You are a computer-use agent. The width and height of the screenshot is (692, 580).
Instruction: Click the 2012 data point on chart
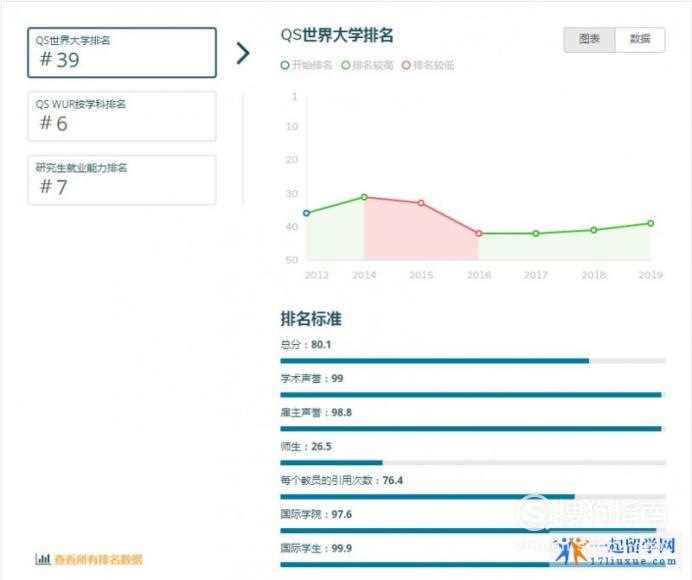click(x=306, y=213)
